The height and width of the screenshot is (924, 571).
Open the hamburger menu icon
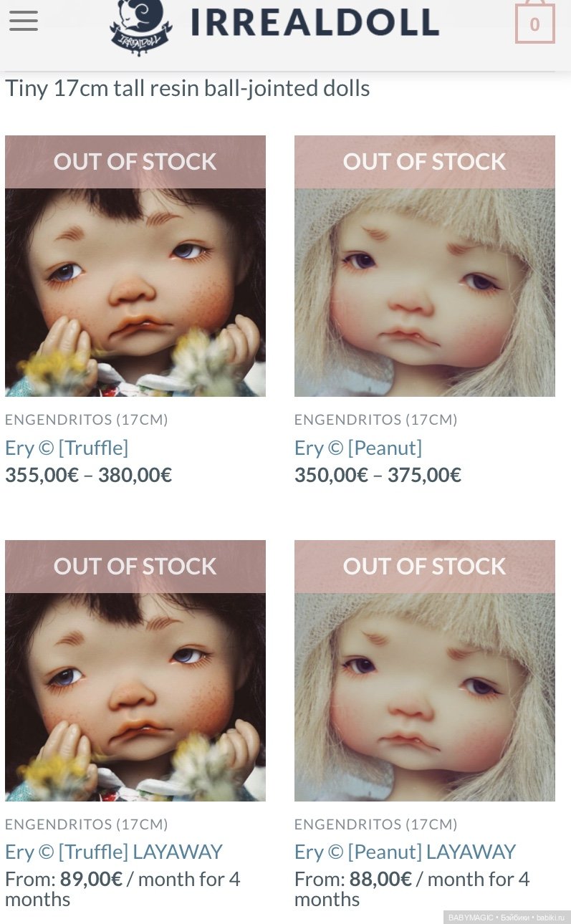point(24,21)
